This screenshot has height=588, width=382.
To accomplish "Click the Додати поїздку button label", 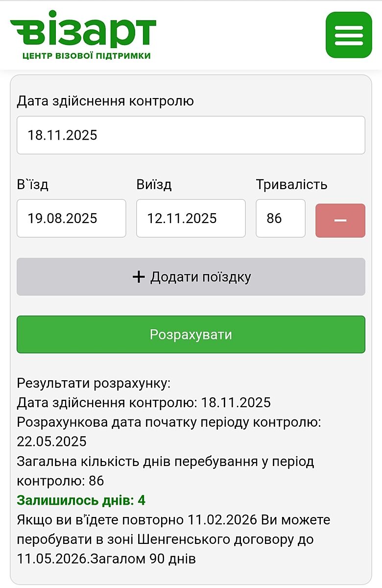I will 200,277.
